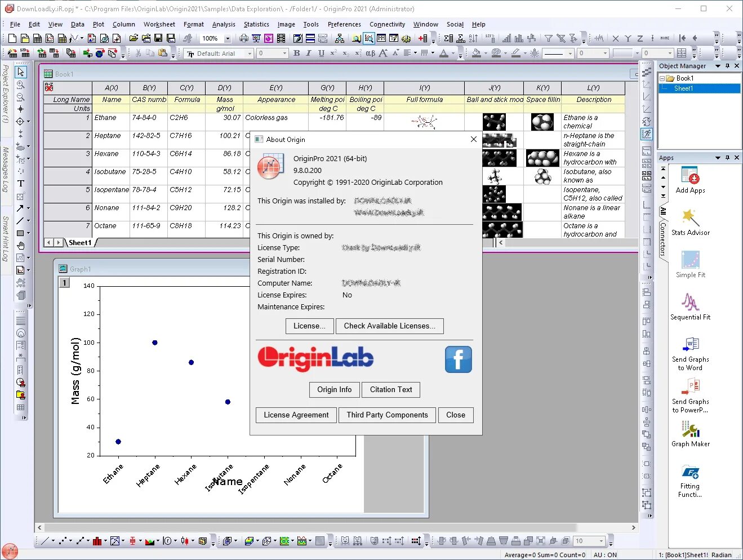Click the Facebook icon in About dialog

(458, 359)
